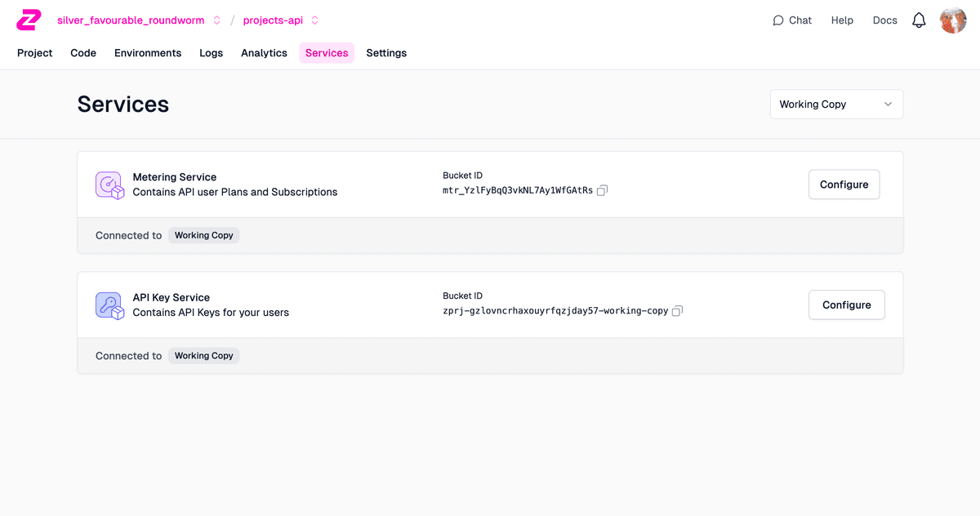
Task: Click Working Copy badge under Metering Service
Action: [x=203, y=235]
